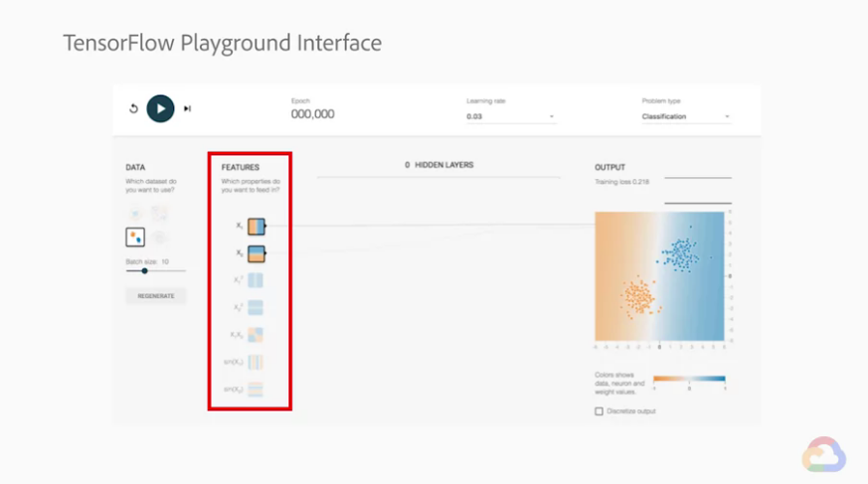Image resolution: width=868 pixels, height=484 pixels.
Task: Check the Discretize output checkbox
Action: coord(599,411)
